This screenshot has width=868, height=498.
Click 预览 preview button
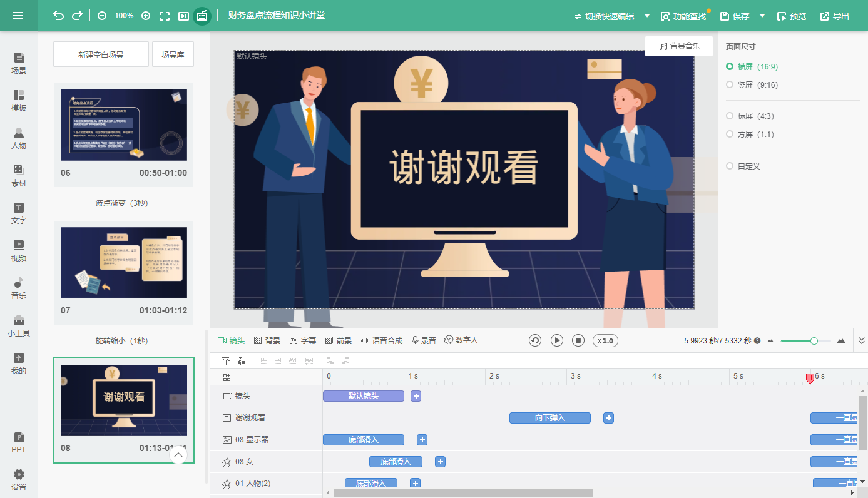(x=791, y=16)
